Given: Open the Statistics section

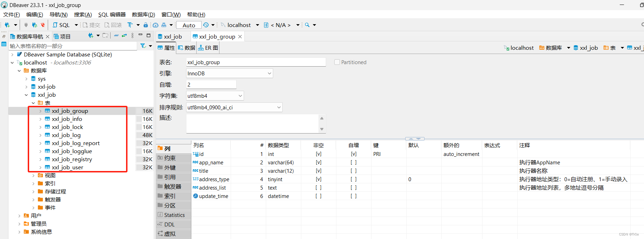Looking at the screenshot, I should pos(173,215).
